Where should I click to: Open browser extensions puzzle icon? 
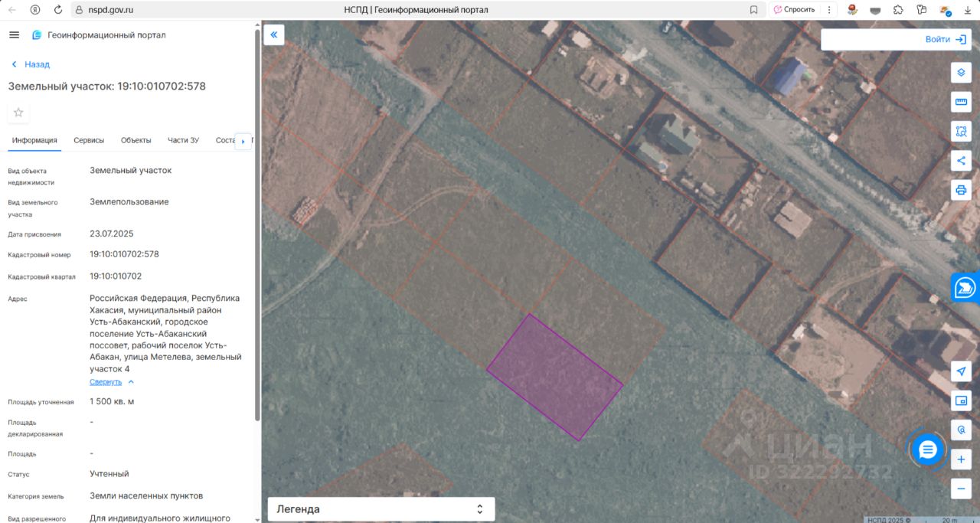pyautogui.click(x=898, y=10)
